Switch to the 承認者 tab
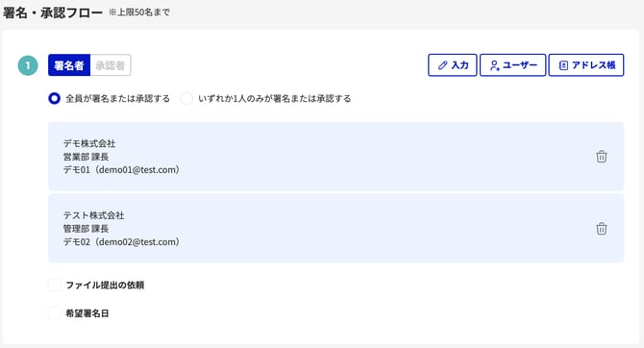644x348 pixels. pyautogui.click(x=111, y=65)
